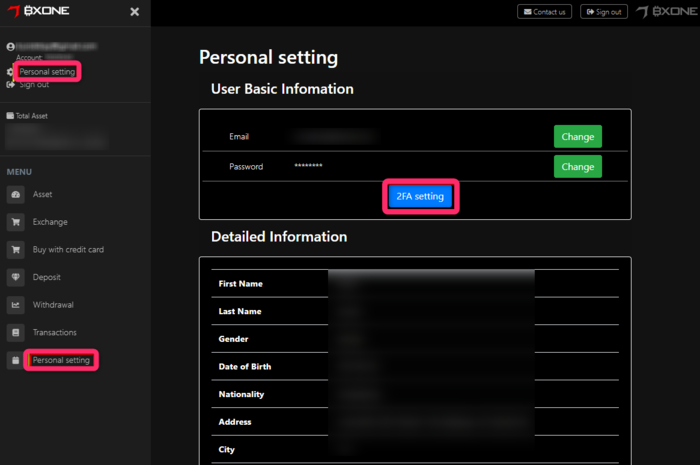Go to the Withdrawal menu item

(x=53, y=305)
